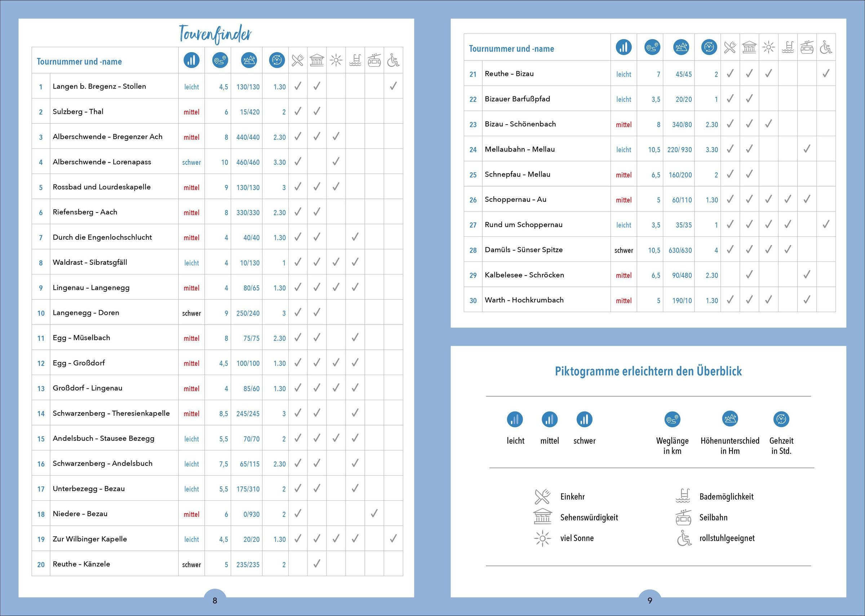Click the cable car checkmark in Niedere – Bezau row

[374, 514]
